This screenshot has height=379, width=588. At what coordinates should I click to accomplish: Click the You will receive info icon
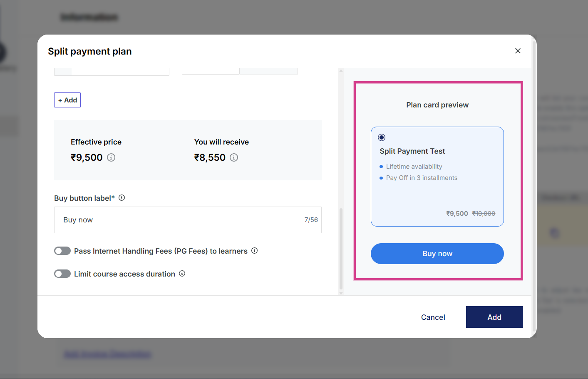pyautogui.click(x=234, y=157)
